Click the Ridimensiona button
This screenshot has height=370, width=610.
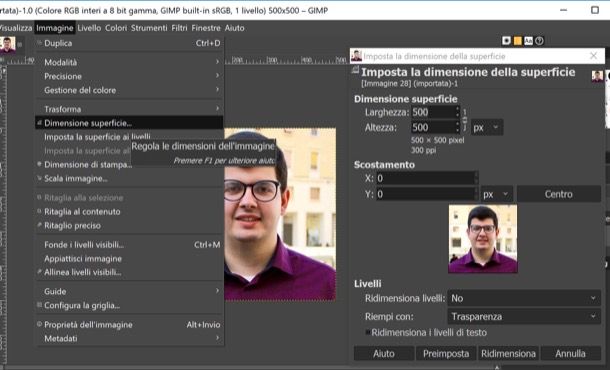(x=508, y=354)
